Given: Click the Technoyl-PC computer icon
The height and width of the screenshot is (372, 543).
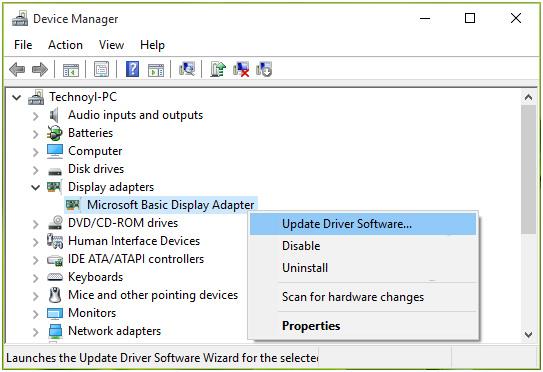Looking at the screenshot, I should point(36,97).
